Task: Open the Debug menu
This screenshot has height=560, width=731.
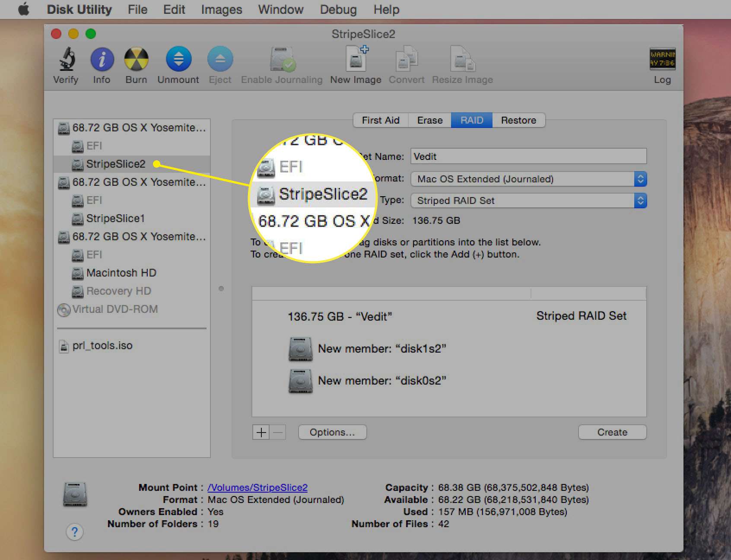Action: [x=338, y=9]
